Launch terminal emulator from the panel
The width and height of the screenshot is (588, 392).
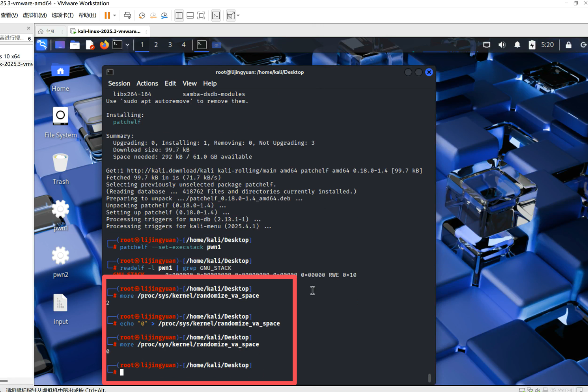click(118, 45)
